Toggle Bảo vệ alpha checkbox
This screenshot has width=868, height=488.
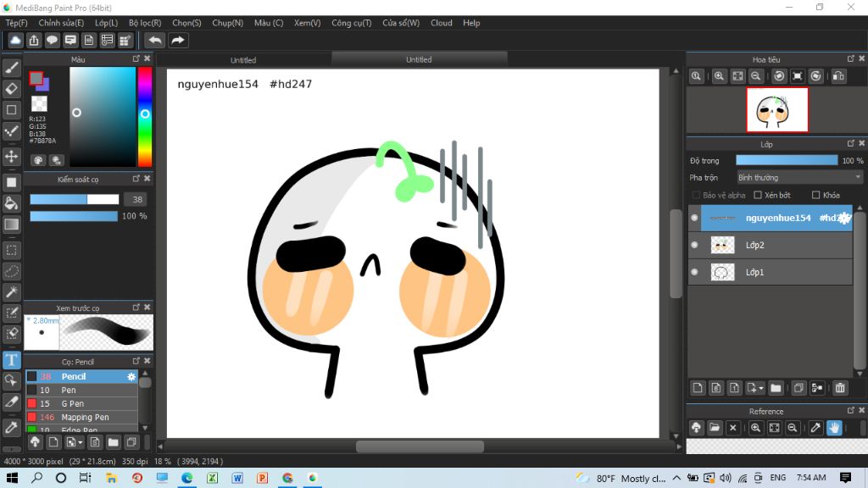tap(697, 196)
